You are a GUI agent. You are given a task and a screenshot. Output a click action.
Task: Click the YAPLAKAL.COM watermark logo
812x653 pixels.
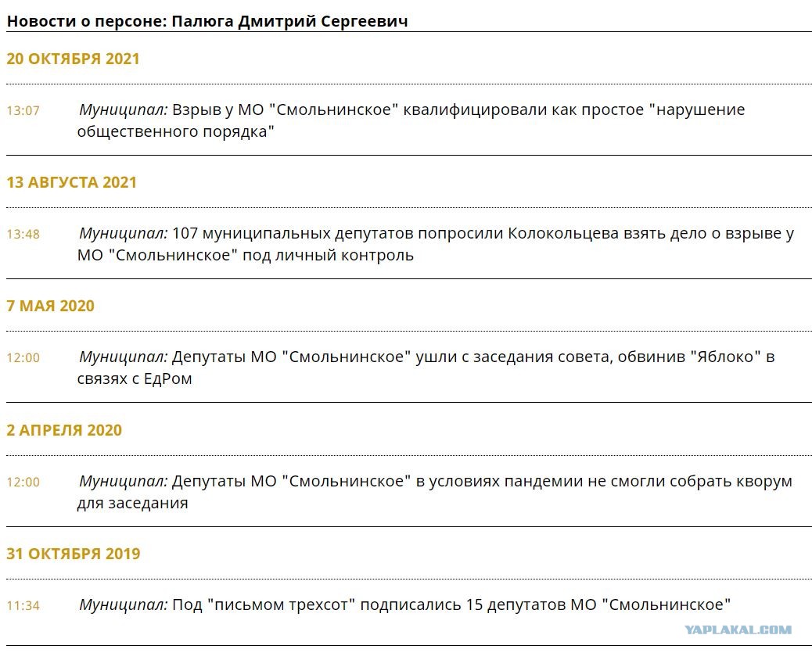click(738, 630)
